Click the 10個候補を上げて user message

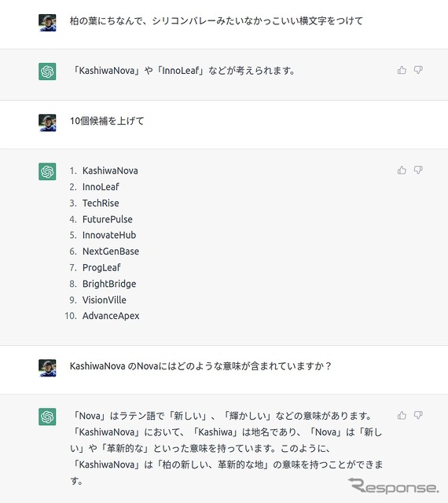107,121
